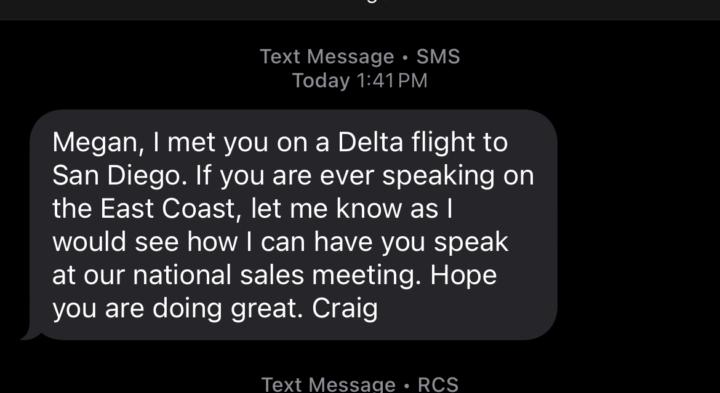The image size is (720, 393).
Task: Click the word "Today" in the timestamp
Action: tap(321, 81)
